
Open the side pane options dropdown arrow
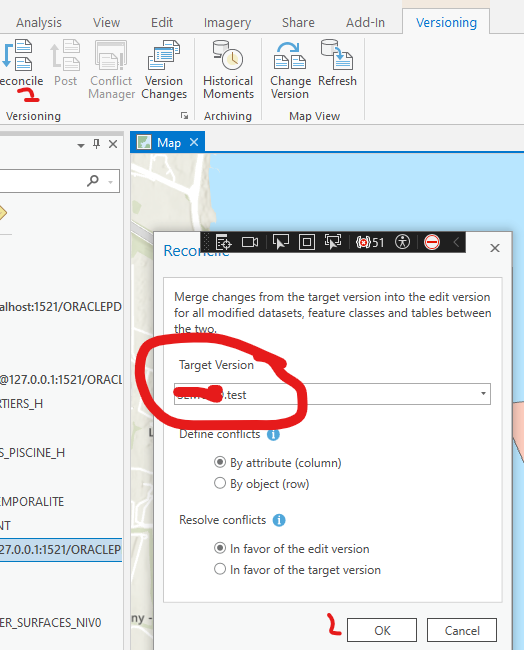81,145
